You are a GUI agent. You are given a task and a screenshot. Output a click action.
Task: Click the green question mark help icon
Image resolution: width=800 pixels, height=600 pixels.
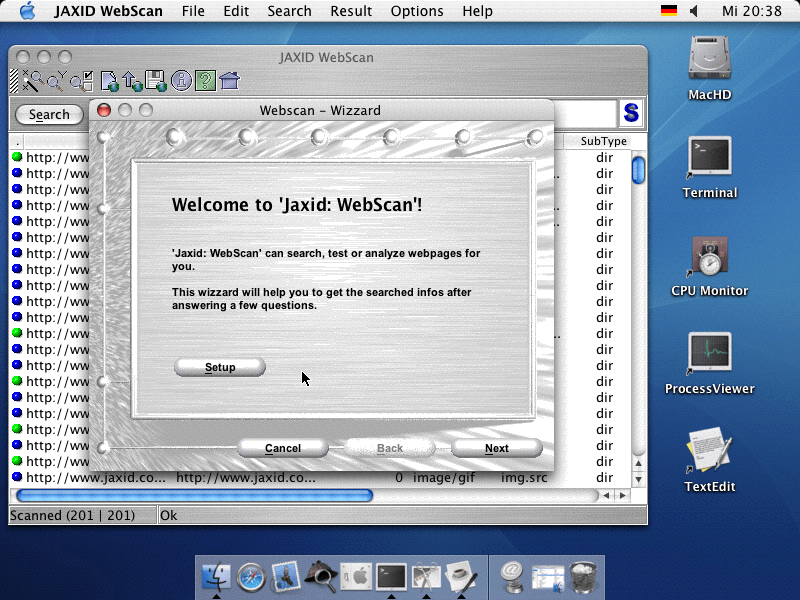[205, 81]
